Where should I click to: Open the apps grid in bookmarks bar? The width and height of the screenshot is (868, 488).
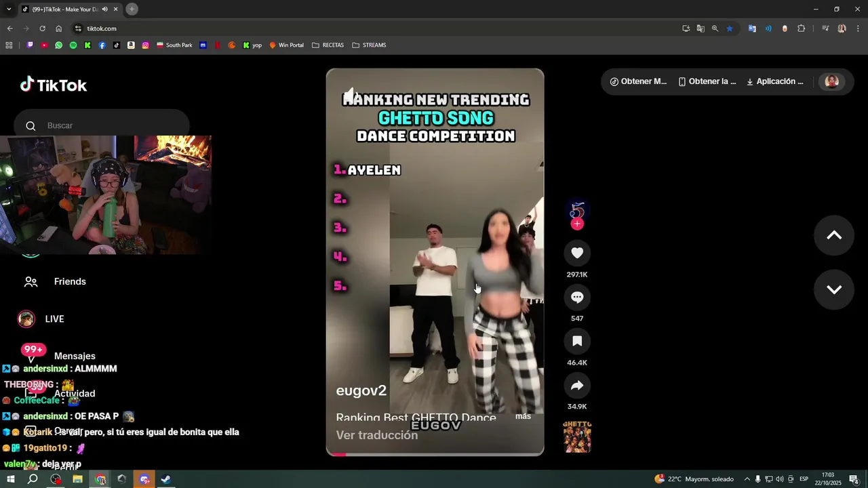pyautogui.click(x=9, y=45)
